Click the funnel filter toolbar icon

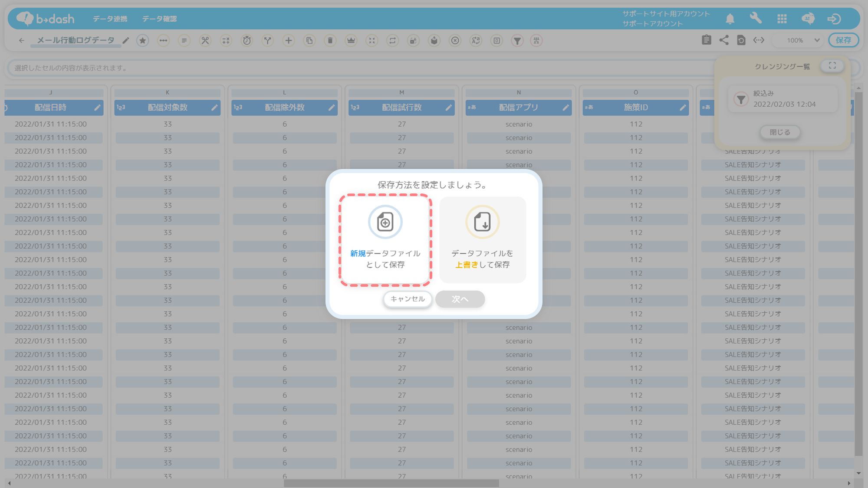[517, 40]
